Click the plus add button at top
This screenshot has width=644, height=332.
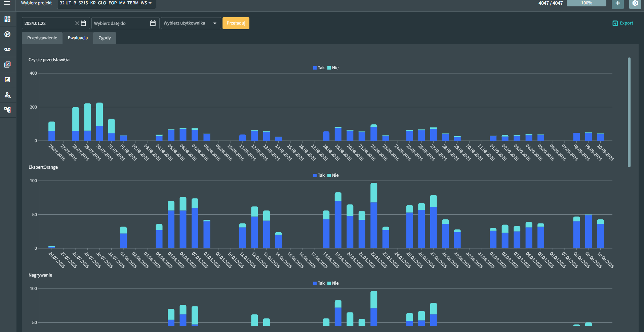[617, 3]
